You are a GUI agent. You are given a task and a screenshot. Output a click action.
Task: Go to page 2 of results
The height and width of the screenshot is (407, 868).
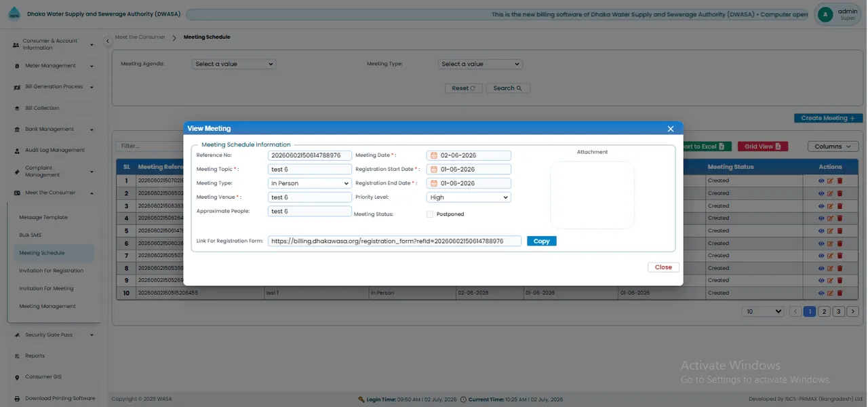click(x=824, y=311)
